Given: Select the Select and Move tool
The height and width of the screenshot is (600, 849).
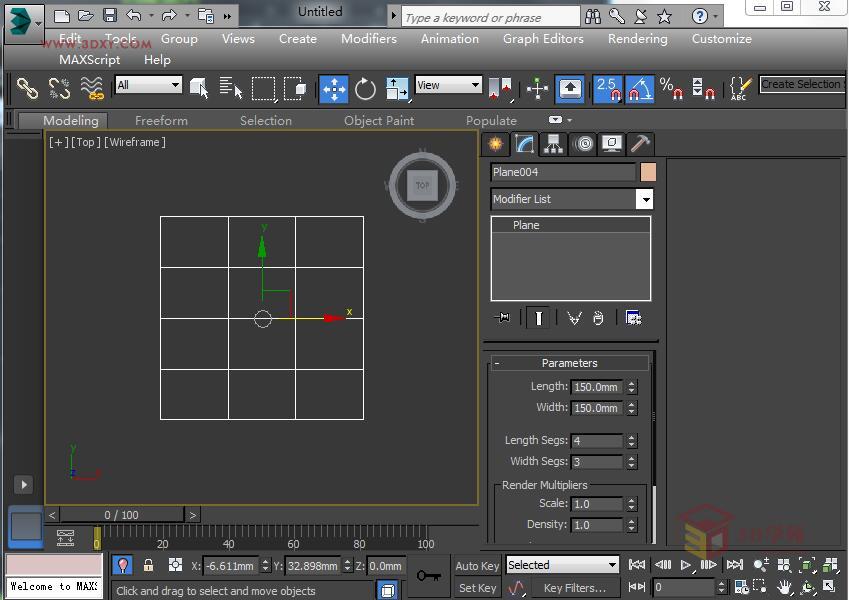Looking at the screenshot, I should coord(334,89).
